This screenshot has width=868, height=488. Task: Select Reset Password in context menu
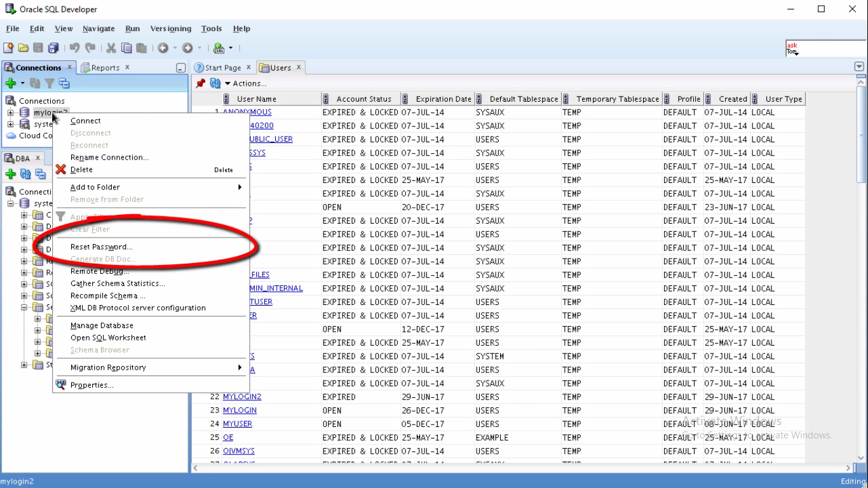[x=150, y=247]
